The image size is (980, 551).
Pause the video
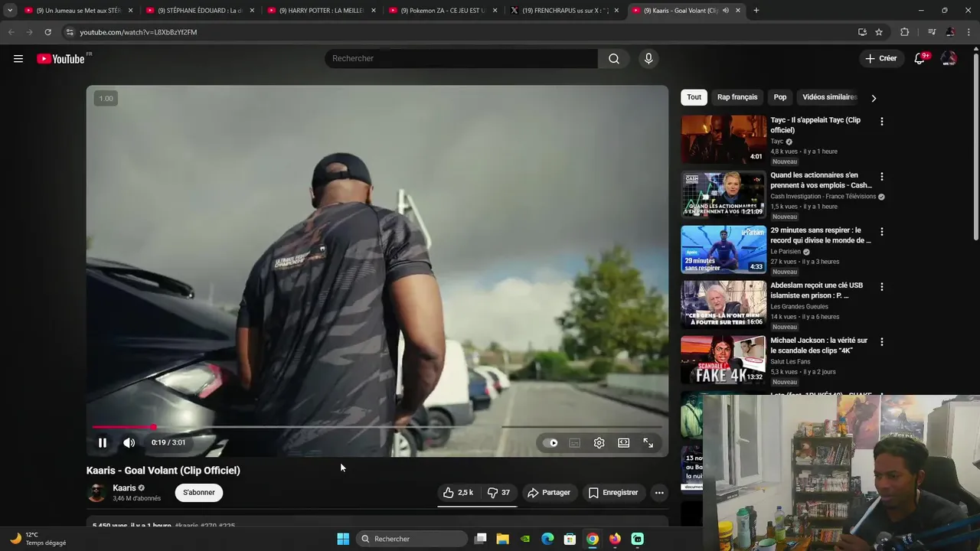(x=103, y=442)
